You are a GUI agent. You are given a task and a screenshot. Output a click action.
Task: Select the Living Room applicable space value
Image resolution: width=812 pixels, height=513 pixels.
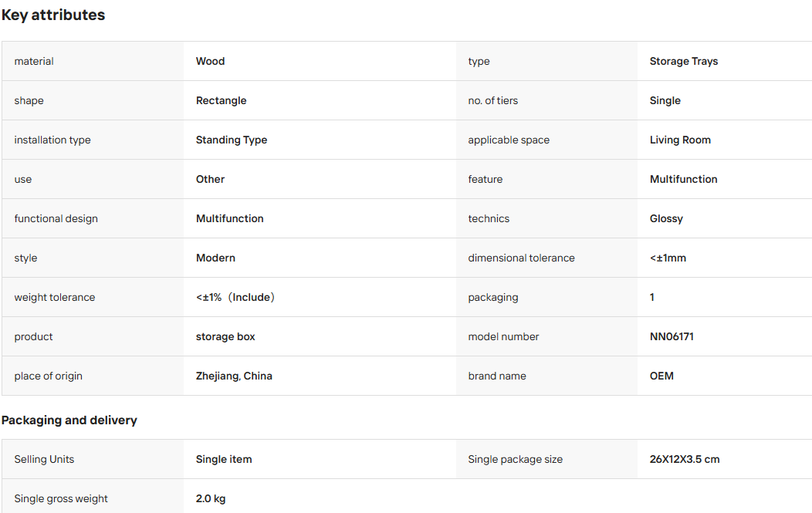click(x=680, y=140)
